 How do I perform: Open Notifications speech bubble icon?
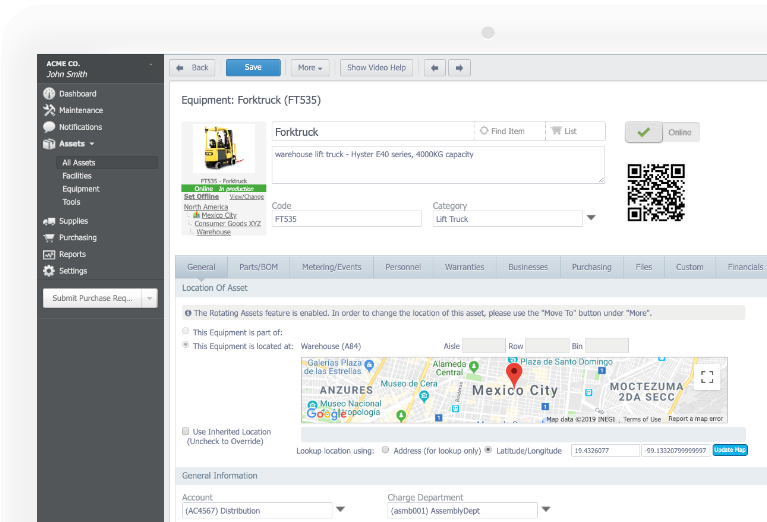[x=49, y=127]
